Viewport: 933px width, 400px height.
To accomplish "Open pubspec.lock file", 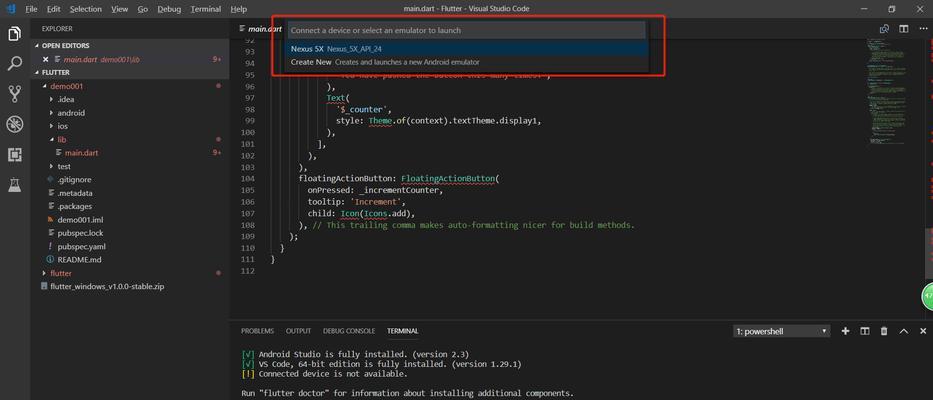I will click(80, 233).
